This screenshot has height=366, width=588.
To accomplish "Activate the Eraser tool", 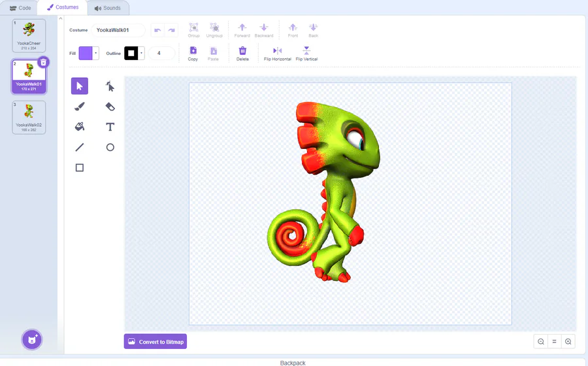I will click(110, 107).
